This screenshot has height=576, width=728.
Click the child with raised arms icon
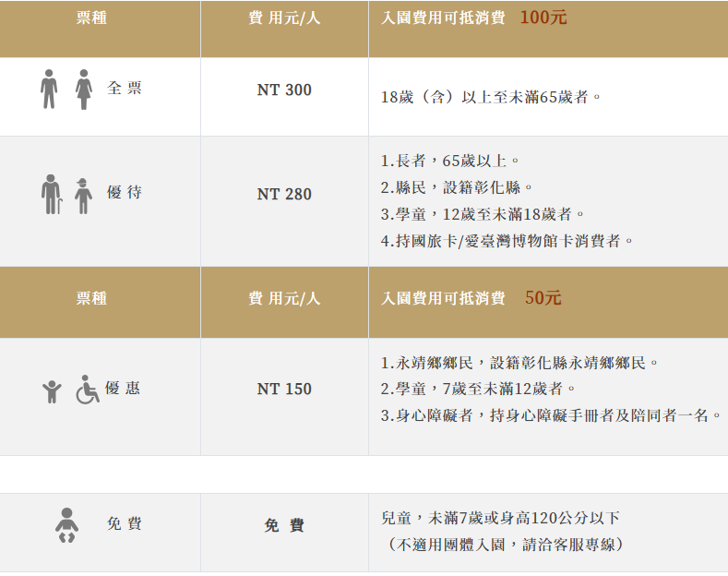coord(52,391)
